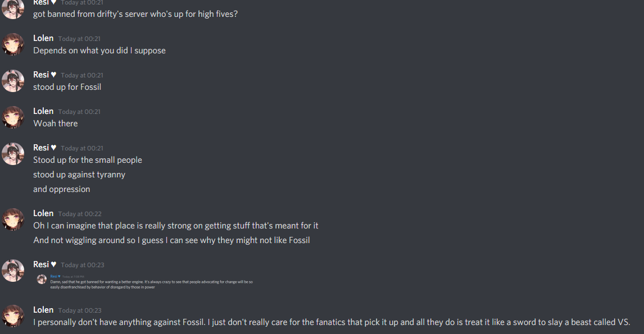Open Lolen's profile from the name above 'Woah there'
Image resolution: width=644 pixels, height=334 pixels.
pyautogui.click(x=43, y=111)
